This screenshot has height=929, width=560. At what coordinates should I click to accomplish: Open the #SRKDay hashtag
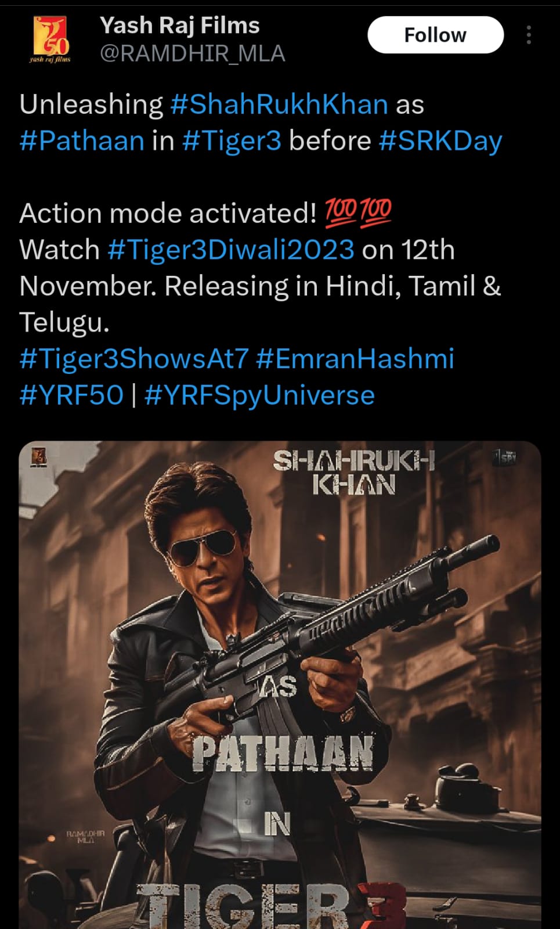click(x=440, y=141)
